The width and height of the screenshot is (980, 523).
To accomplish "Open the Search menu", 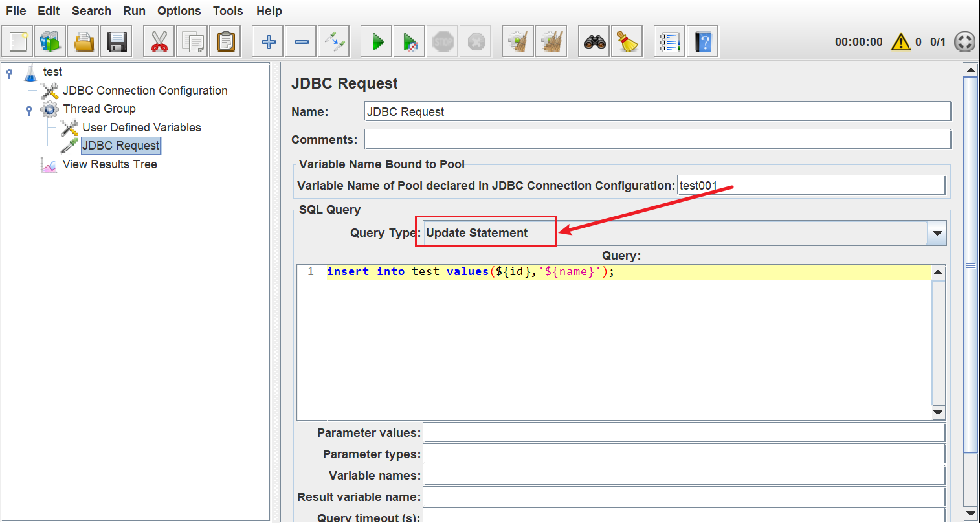I will 91,11.
